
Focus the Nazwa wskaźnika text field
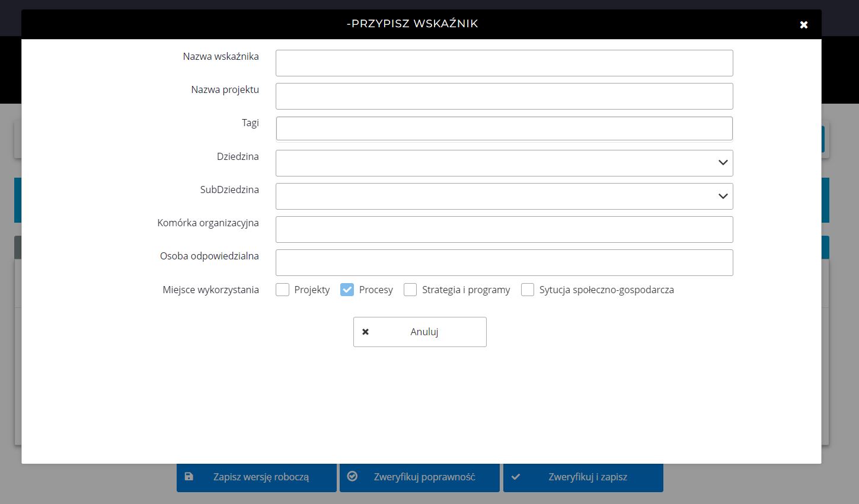tap(504, 63)
